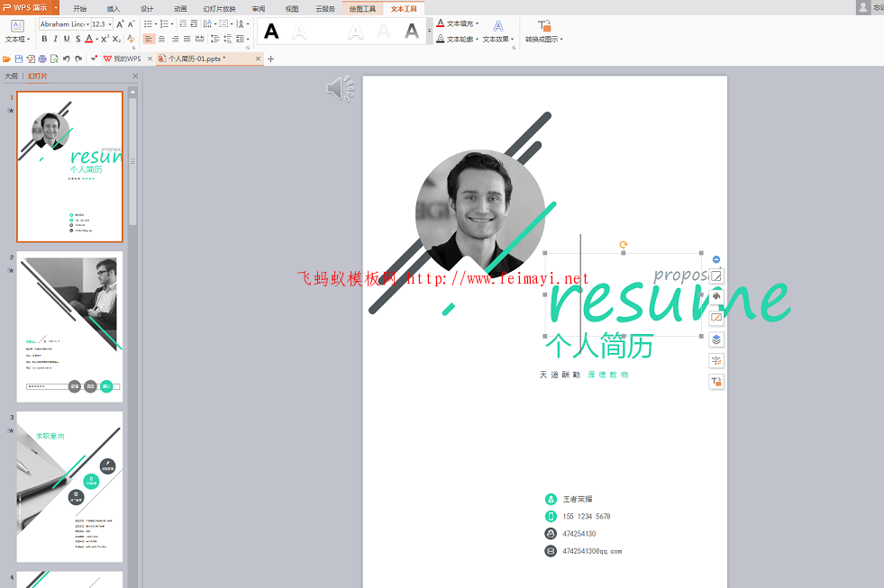Click the rotate handle above selected textbox
The image size is (884, 588).
tap(623, 244)
